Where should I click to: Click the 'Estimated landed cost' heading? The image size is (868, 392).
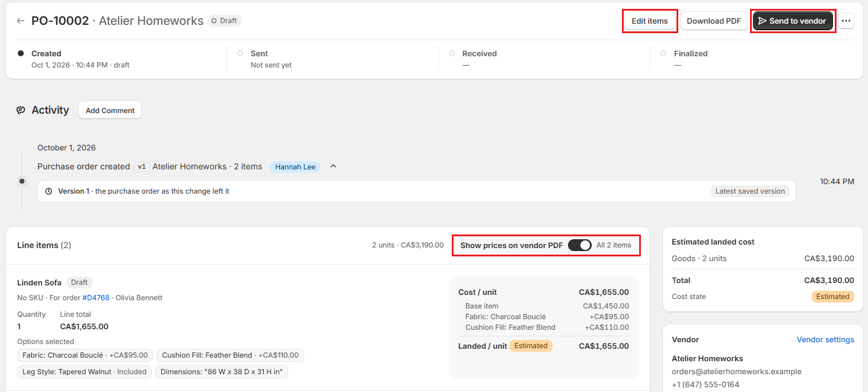713,242
